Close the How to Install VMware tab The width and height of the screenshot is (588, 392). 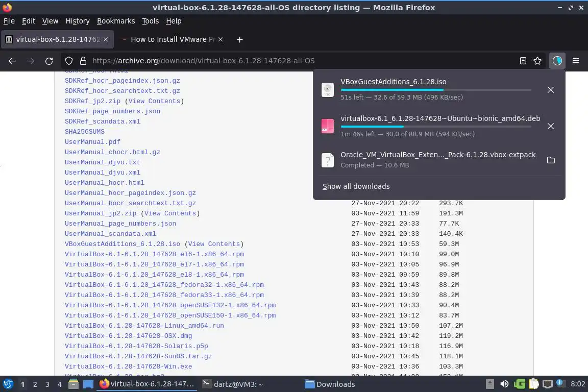click(x=220, y=39)
